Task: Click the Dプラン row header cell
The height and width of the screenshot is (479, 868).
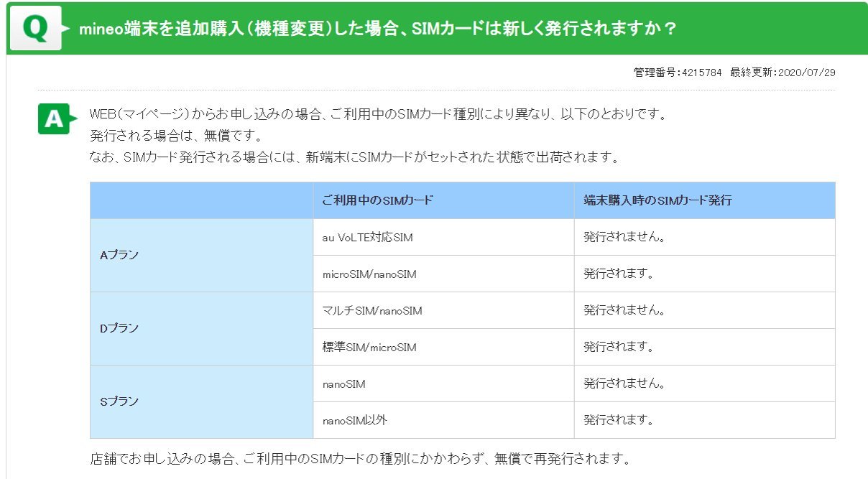Action: tap(202, 328)
